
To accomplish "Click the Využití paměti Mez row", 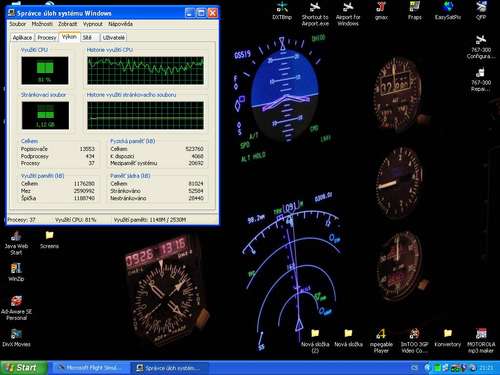I will coord(58,191).
